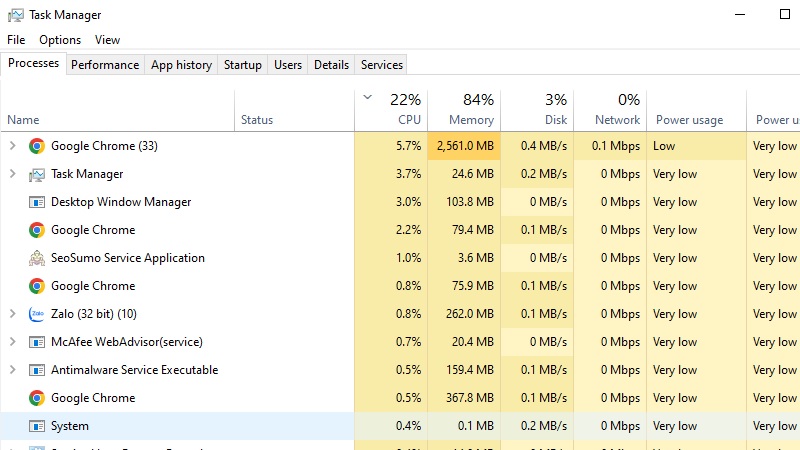Expand the Google Chrome (33) group
800x450 pixels.
[13, 146]
